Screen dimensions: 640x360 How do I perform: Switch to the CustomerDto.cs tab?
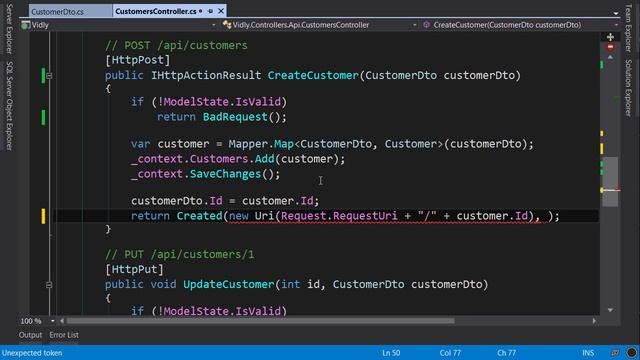58,12
